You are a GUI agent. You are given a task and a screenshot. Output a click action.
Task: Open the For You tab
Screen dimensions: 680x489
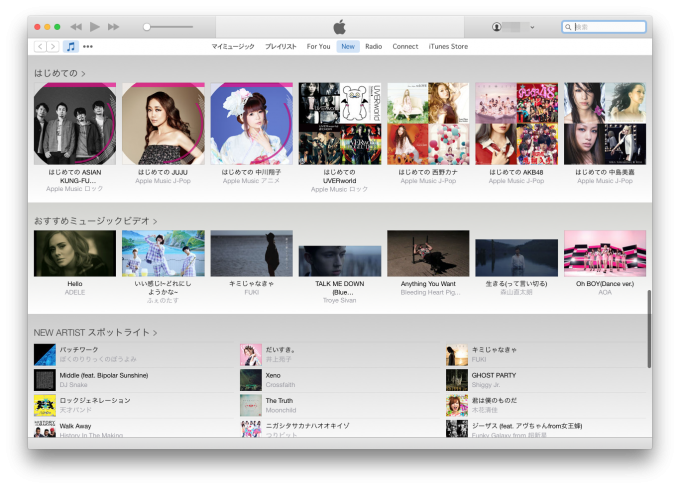point(318,46)
